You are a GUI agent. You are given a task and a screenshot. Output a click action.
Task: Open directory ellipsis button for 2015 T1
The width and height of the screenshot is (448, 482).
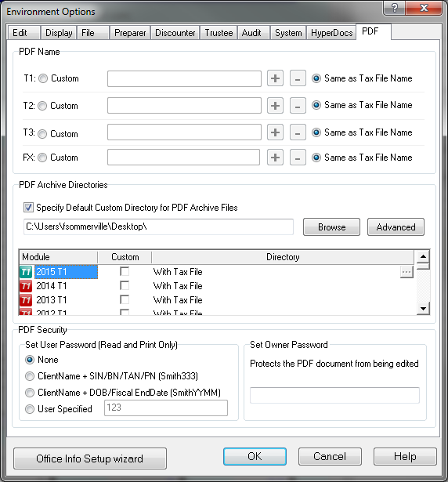[x=406, y=272]
